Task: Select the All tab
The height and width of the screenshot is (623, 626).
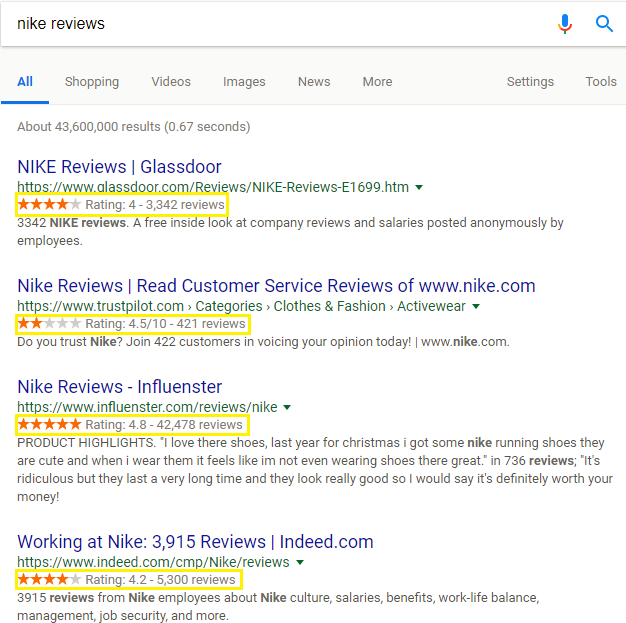Action: [25, 82]
